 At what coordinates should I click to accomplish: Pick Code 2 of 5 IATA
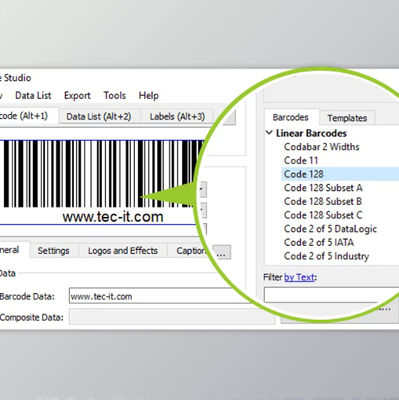coord(319,242)
